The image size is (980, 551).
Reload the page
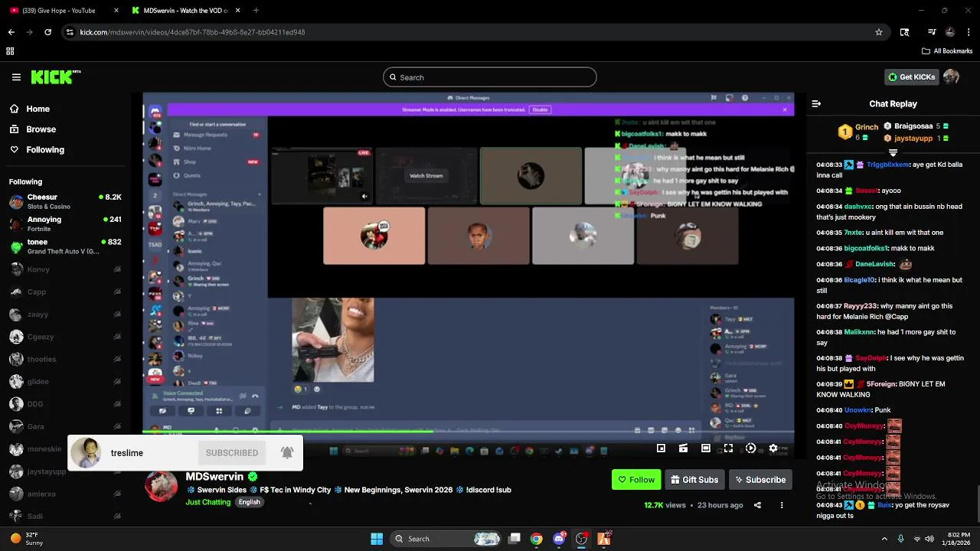tap(47, 32)
